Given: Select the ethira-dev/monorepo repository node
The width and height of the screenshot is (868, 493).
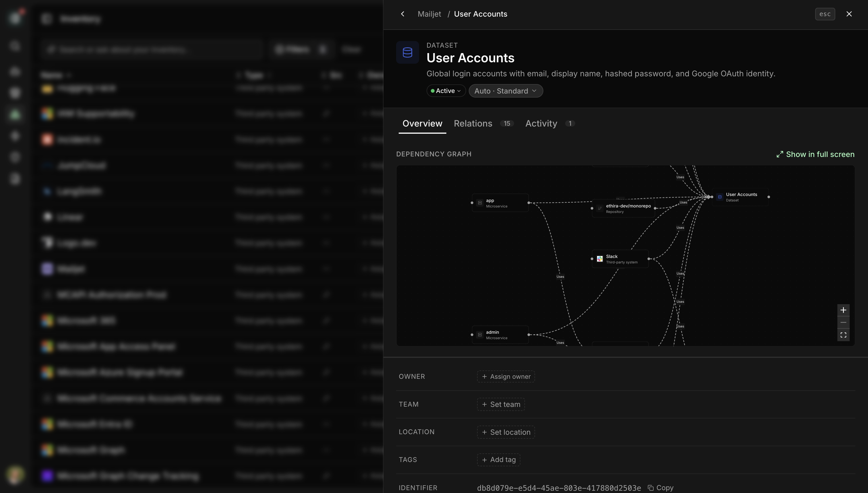Looking at the screenshot, I should (623, 208).
